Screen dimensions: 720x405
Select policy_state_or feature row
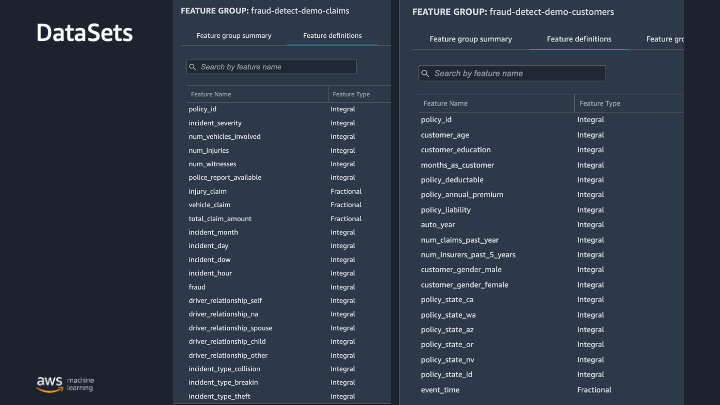click(551, 344)
